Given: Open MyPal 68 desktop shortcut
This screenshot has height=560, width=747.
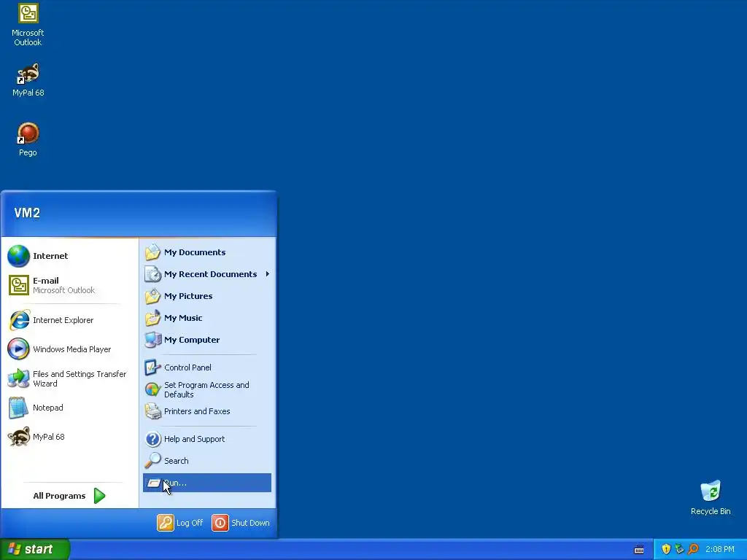Looking at the screenshot, I should pyautogui.click(x=28, y=80).
